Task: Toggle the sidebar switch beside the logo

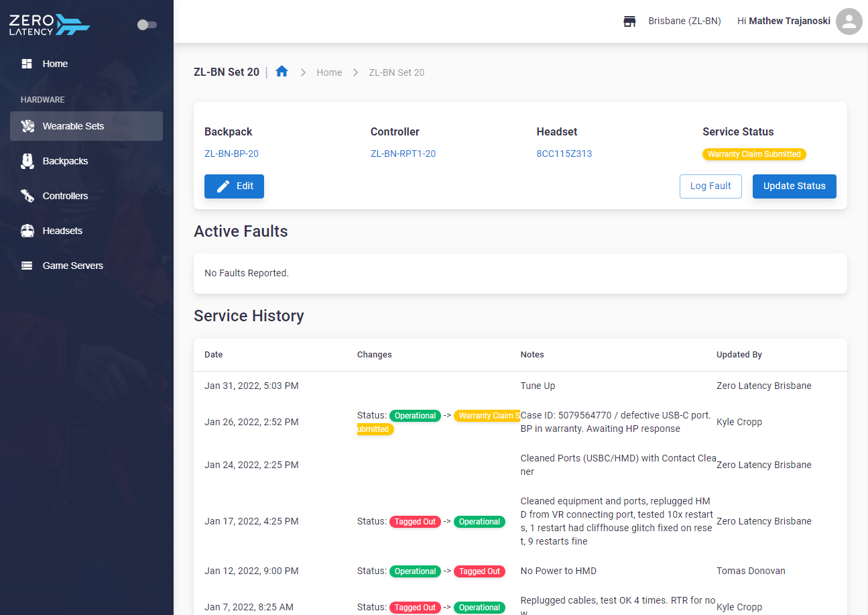Action: 147,25
